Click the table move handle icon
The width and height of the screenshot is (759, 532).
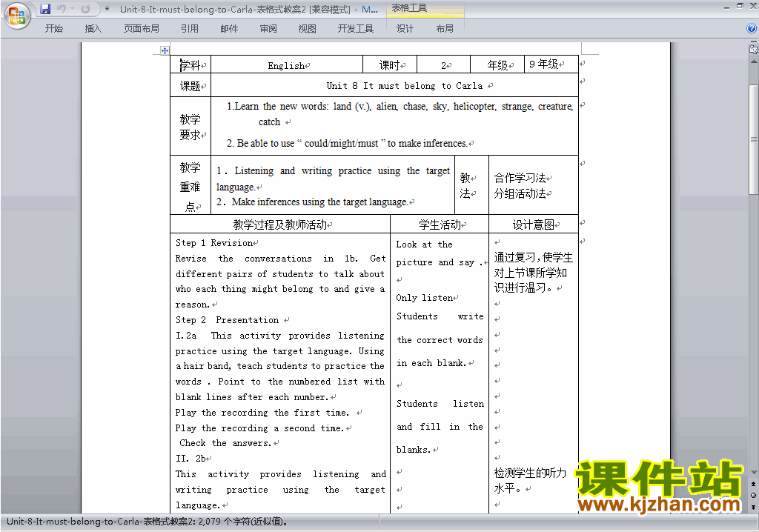(x=165, y=50)
